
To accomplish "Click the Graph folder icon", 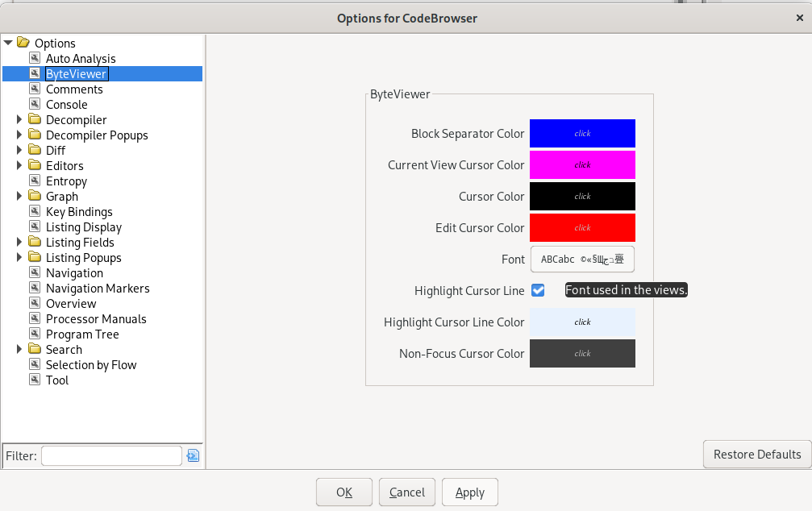I will click(35, 196).
